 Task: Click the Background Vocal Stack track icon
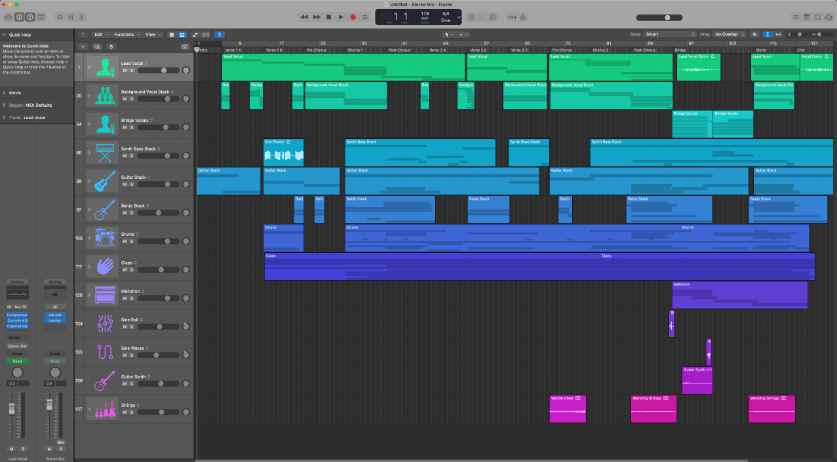click(x=105, y=96)
